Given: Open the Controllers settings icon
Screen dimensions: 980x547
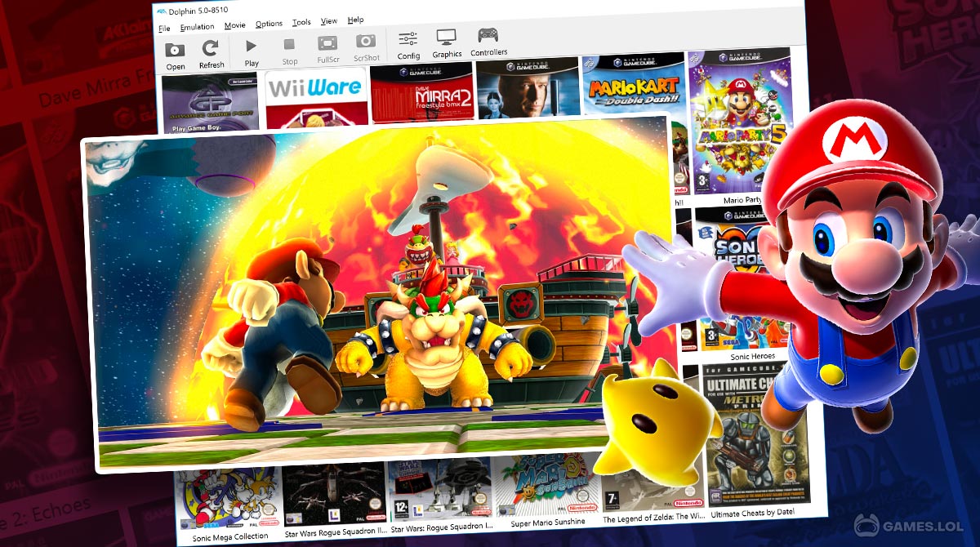Looking at the screenshot, I should (x=488, y=42).
